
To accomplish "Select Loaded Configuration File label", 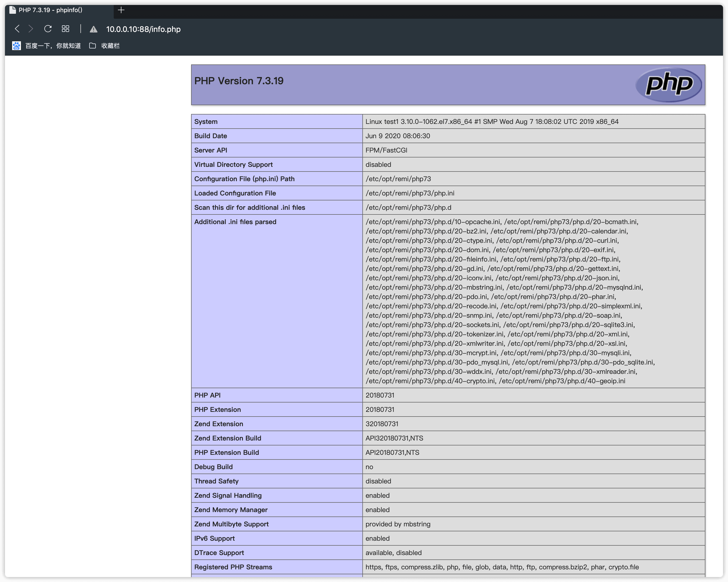I will coord(235,193).
